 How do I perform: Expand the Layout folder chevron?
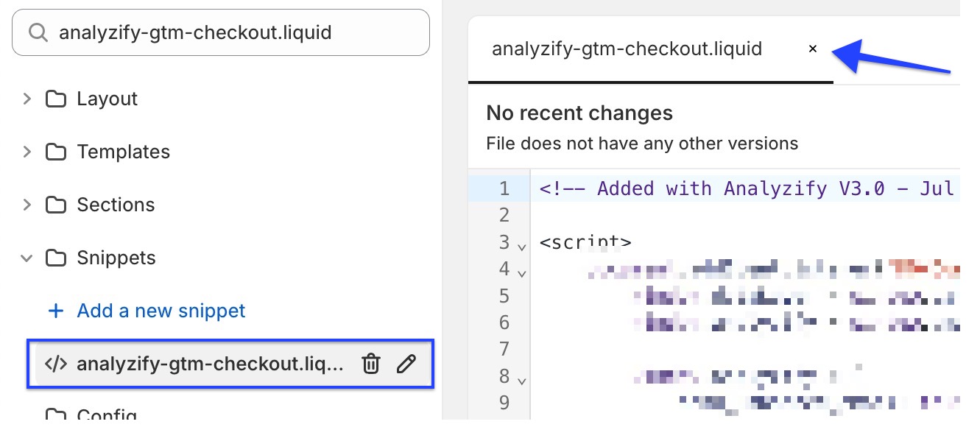pyautogui.click(x=27, y=99)
